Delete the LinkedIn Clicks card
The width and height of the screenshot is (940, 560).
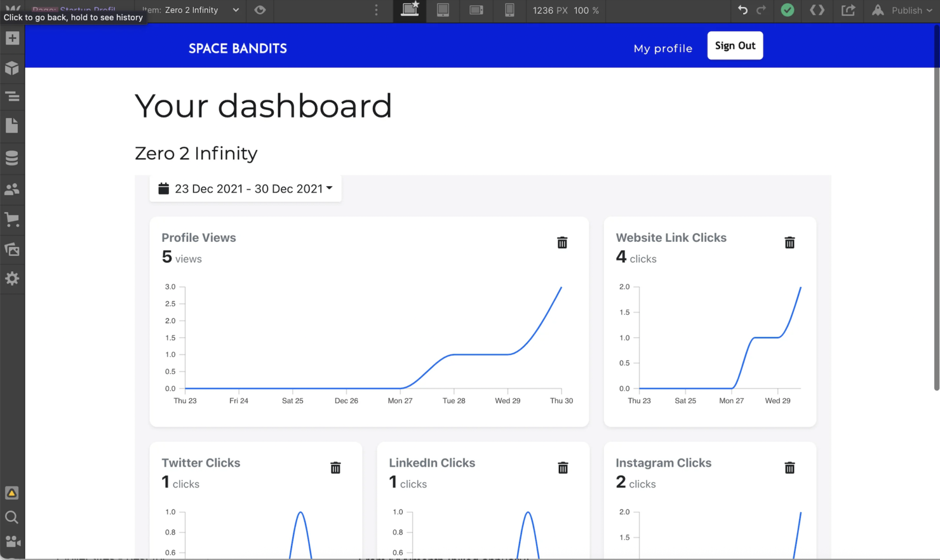(x=563, y=468)
